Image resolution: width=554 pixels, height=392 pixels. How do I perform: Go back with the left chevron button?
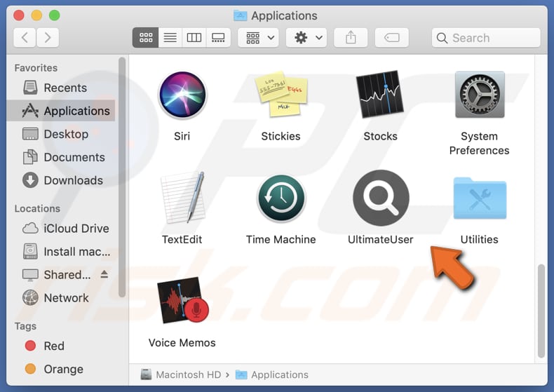pos(25,37)
